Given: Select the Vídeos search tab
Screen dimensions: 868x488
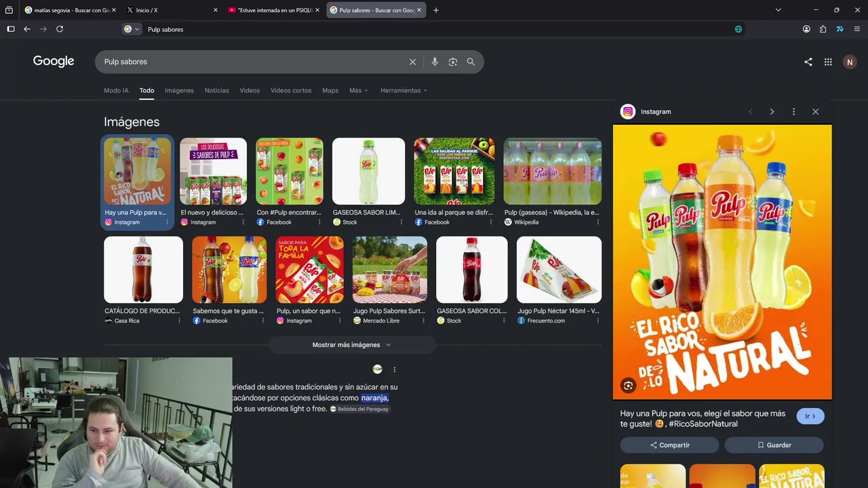Looking at the screenshot, I should [250, 90].
